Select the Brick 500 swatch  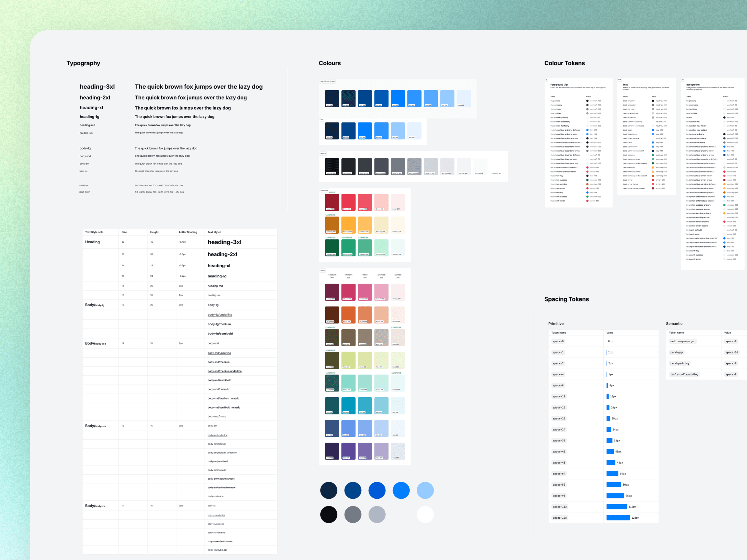click(x=348, y=315)
